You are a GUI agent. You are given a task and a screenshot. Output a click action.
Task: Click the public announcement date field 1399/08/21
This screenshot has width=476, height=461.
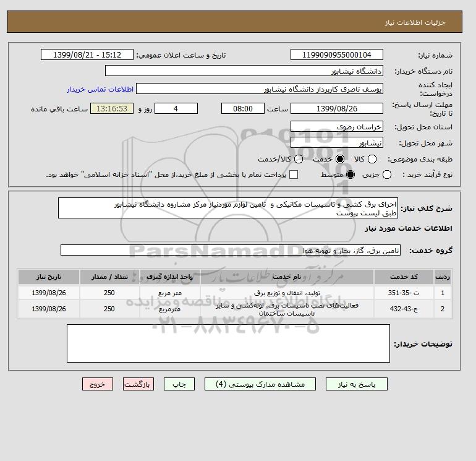pyautogui.click(x=87, y=54)
